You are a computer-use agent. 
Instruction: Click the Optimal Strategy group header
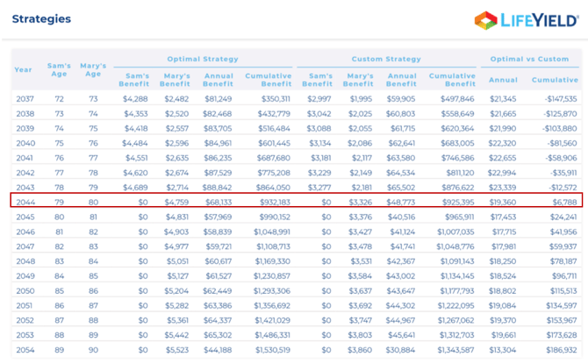(x=203, y=60)
